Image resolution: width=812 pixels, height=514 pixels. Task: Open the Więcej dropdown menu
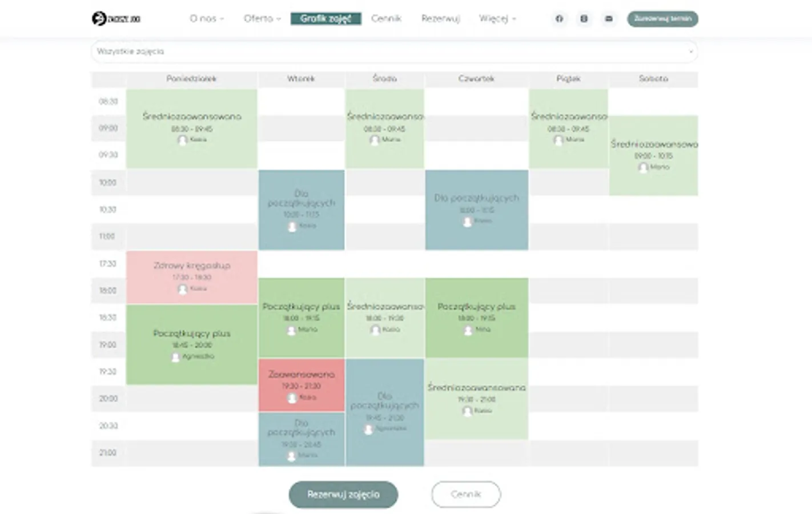pyautogui.click(x=497, y=19)
